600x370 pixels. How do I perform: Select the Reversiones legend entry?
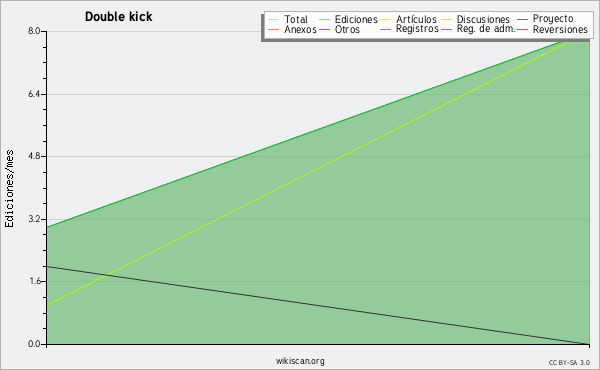(x=553, y=29)
